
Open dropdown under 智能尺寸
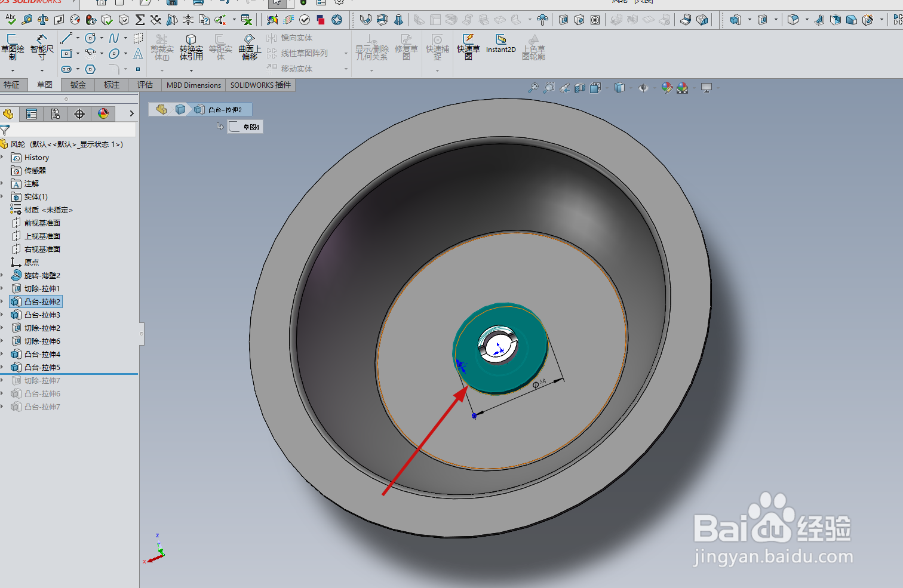click(x=42, y=70)
